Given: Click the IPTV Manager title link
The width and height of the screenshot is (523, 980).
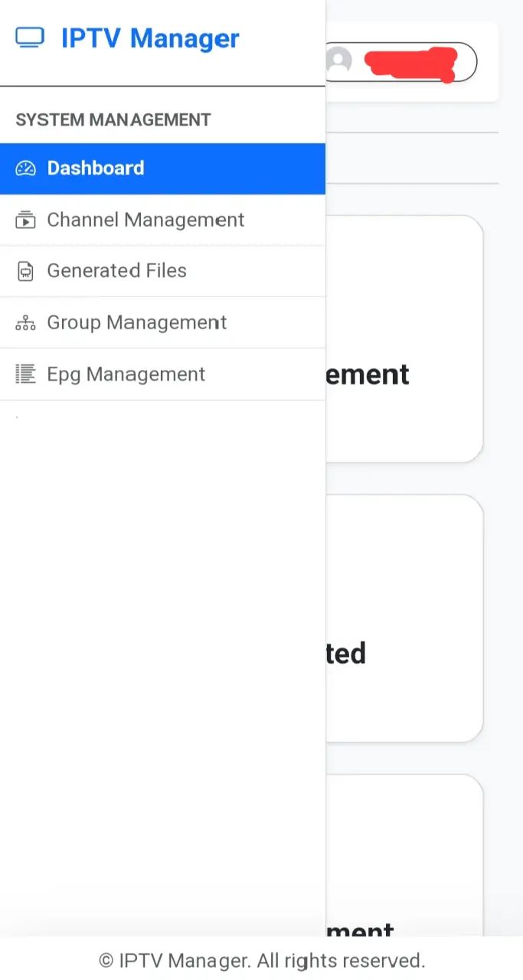Looking at the screenshot, I should [x=150, y=38].
